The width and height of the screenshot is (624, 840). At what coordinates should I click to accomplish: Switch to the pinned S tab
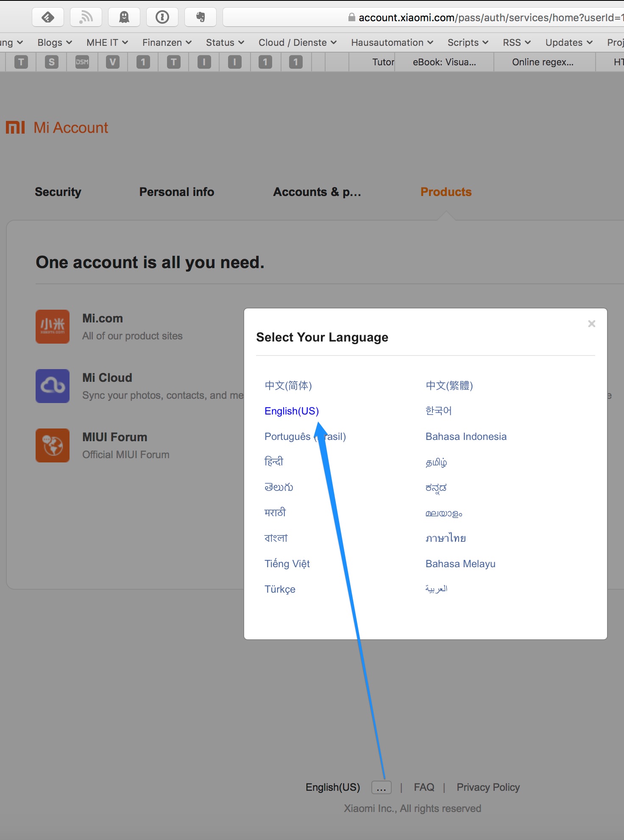click(52, 62)
